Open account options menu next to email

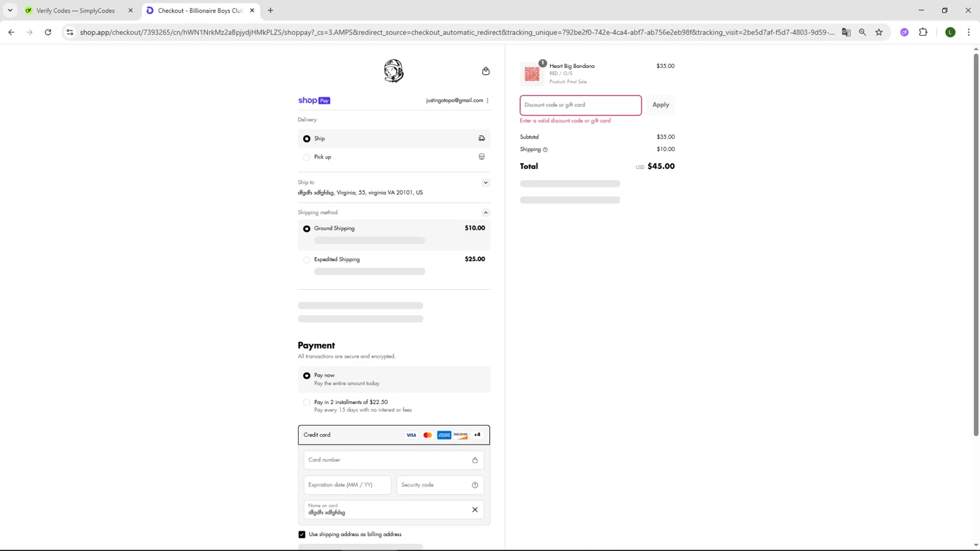click(x=487, y=101)
